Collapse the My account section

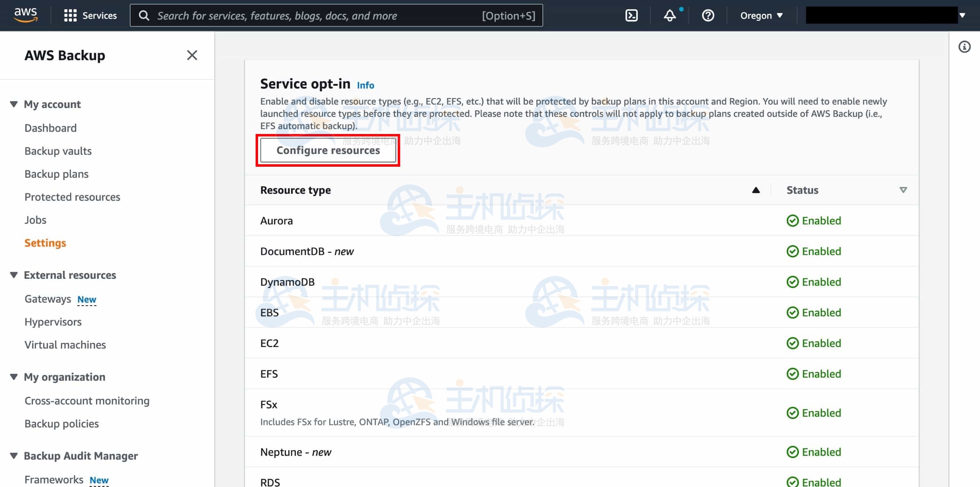[x=14, y=104]
